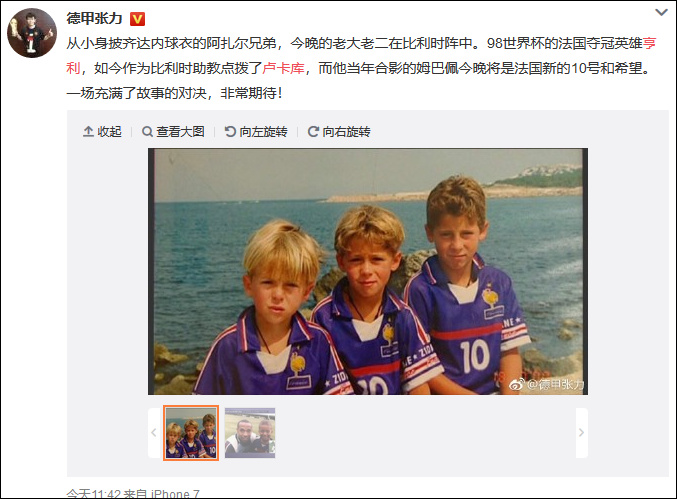Collapse image with 收起 button

[102, 132]
